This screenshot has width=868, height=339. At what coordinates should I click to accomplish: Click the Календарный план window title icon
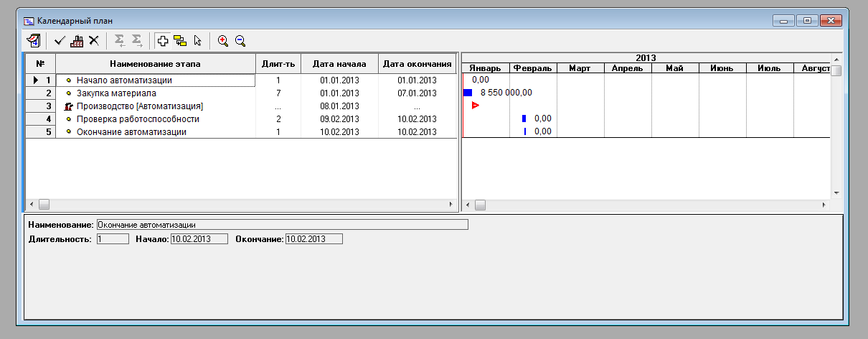29,21
